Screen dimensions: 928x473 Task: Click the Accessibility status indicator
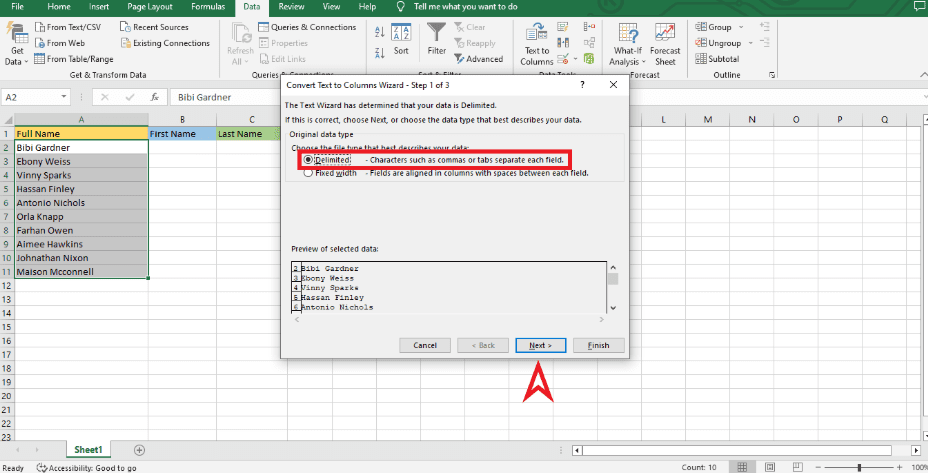click(x=86, y=468)
